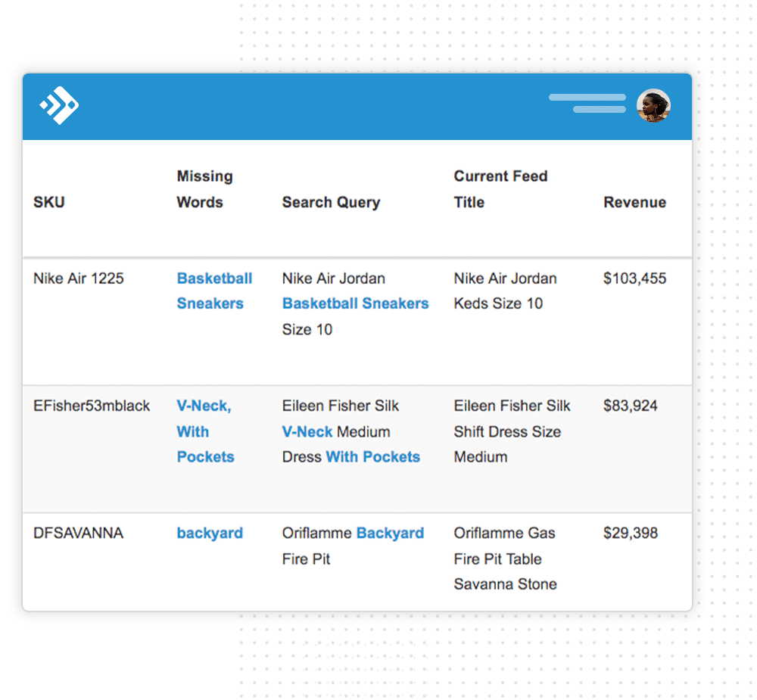The height and width of the screenshot is (700, 757).
Task: Click the double-arrow app logo
Action: coord(59,105)
